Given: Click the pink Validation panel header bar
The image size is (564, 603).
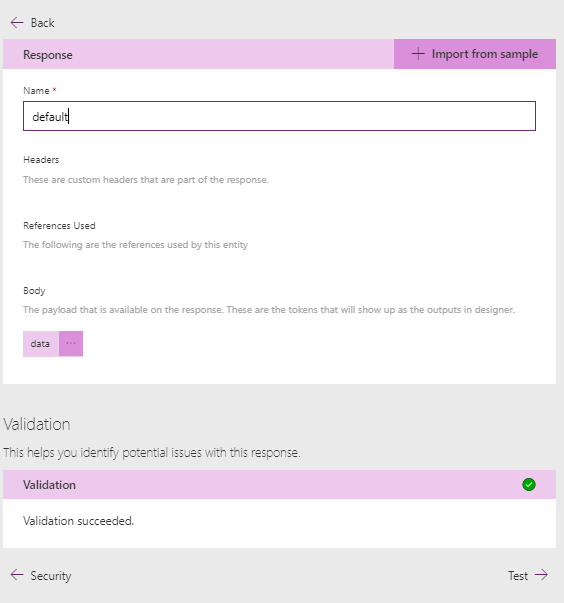Looking at the screenshot, I should pos(280,485).
